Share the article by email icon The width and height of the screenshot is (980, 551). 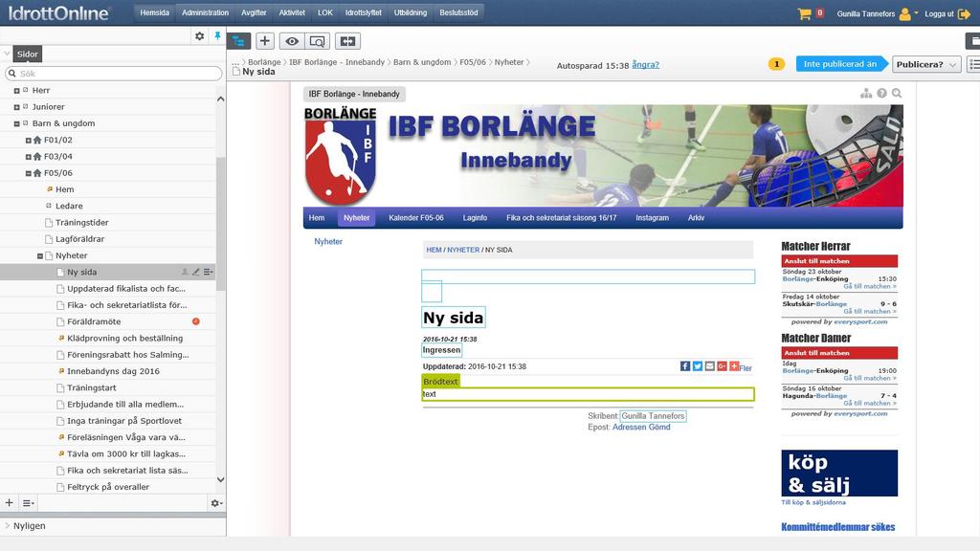(709, 366)
